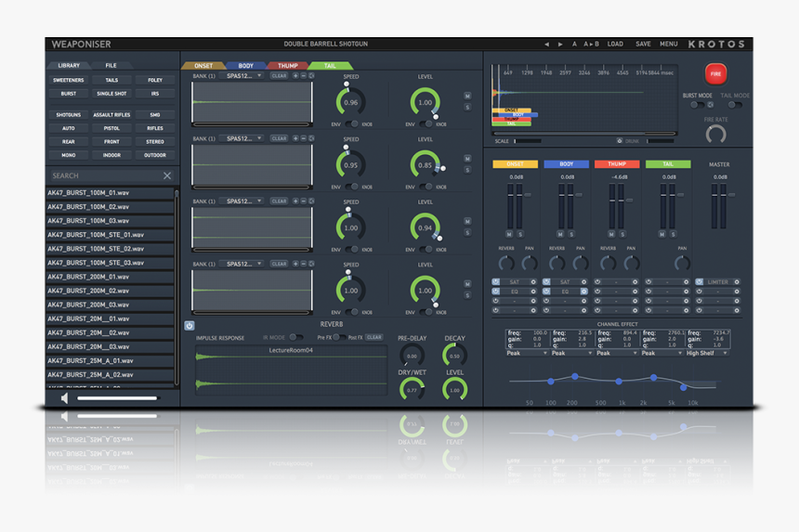
Task: Clear the reverb impulse response
Action: pos(374,338)
